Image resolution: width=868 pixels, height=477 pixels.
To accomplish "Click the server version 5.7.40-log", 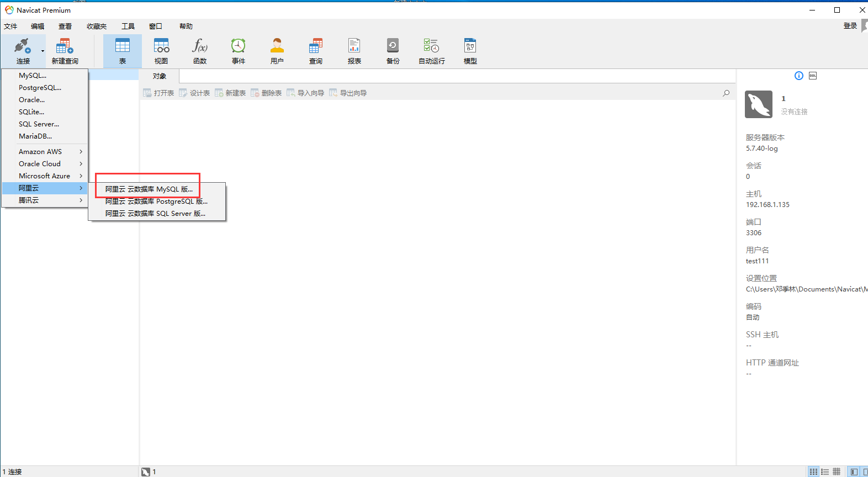I will pyautogui.click(x=761, y=149).
